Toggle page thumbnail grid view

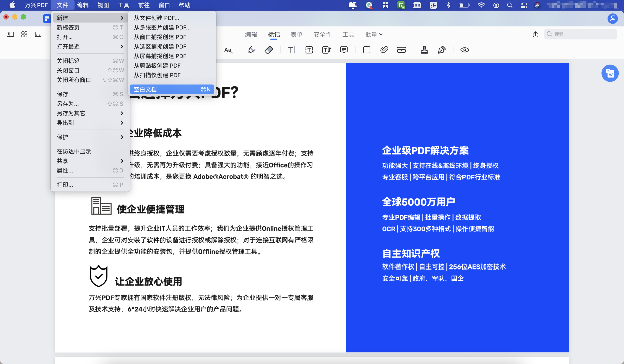pyautogui.click(x=24, y=34)
